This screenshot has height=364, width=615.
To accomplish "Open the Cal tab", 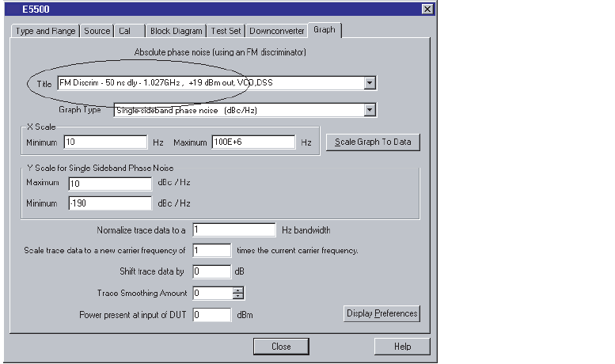I will (x=130, y=31).
